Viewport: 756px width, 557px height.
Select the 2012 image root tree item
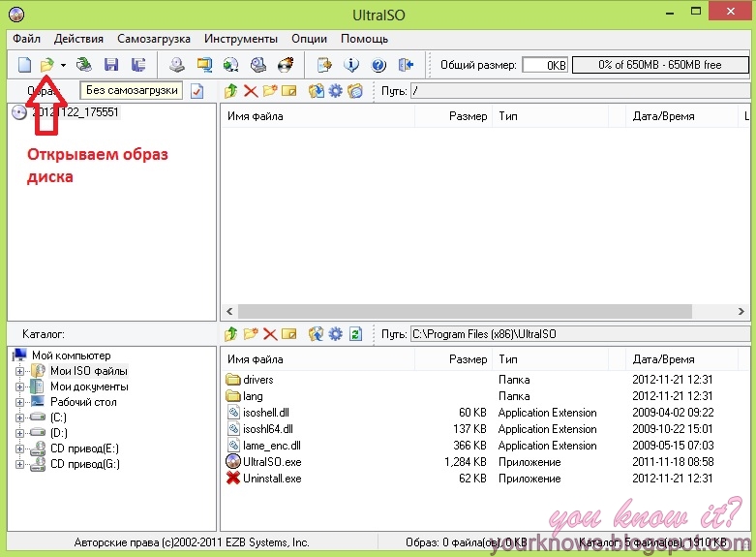coord(75,112)
